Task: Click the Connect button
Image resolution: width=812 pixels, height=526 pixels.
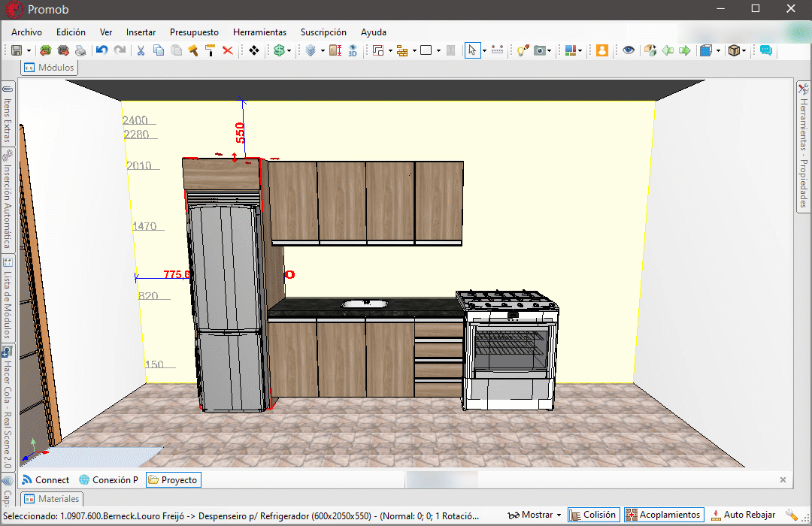Action: click(46, 479)
